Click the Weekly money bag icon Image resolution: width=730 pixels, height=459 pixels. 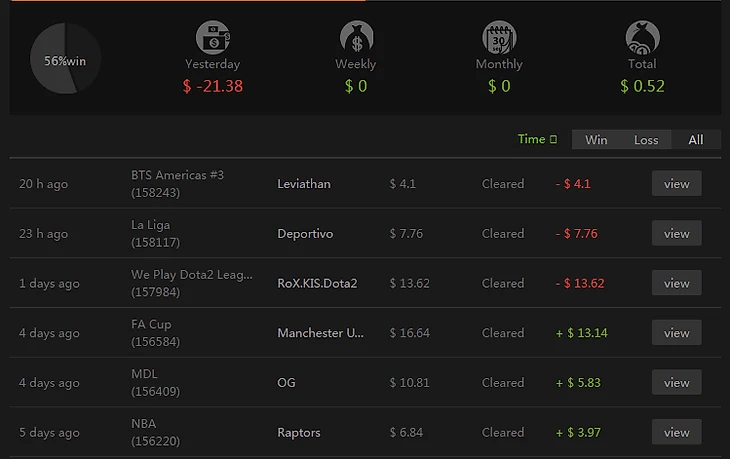357,37
